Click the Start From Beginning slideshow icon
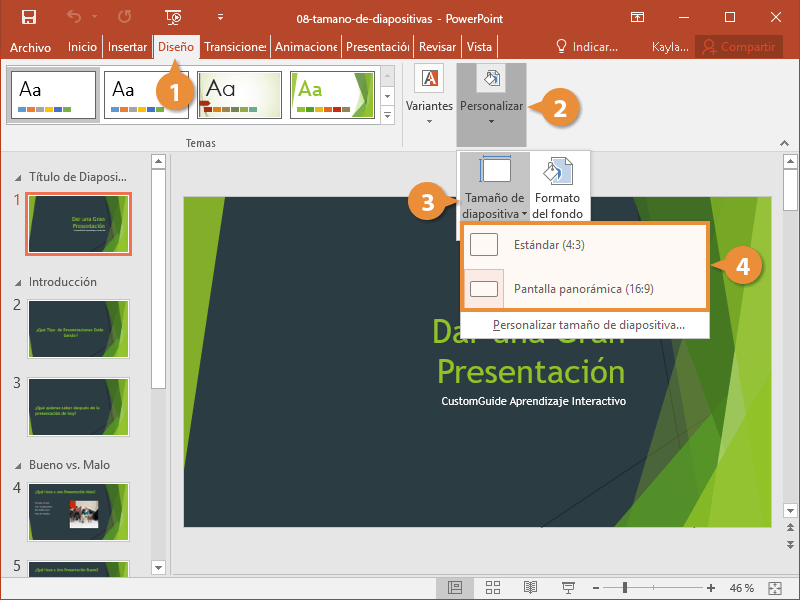The width and height of the screenshot is (800, 600). tap(173, 17)
